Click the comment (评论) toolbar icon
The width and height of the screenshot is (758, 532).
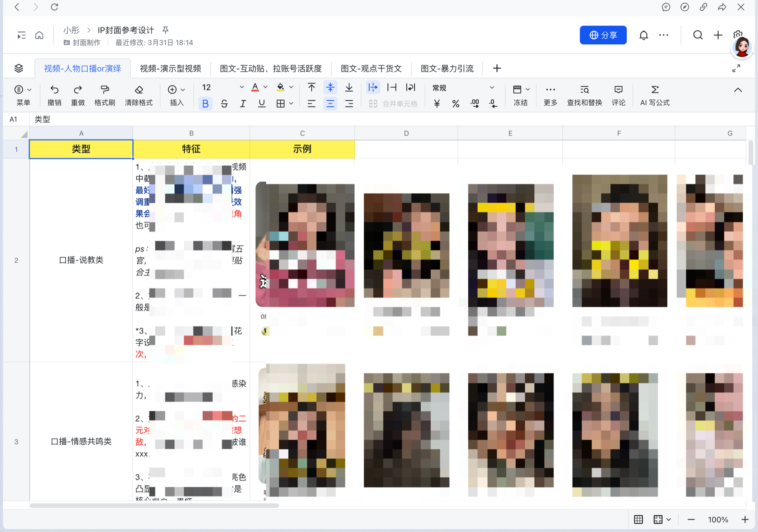[618, 90]
